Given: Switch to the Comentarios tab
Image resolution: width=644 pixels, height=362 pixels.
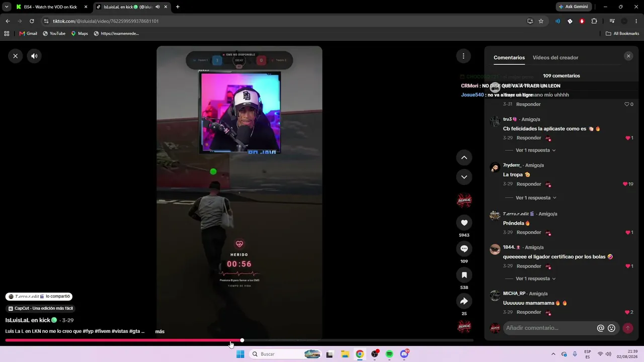Looking at the screenshot, I should coord(509,58).
